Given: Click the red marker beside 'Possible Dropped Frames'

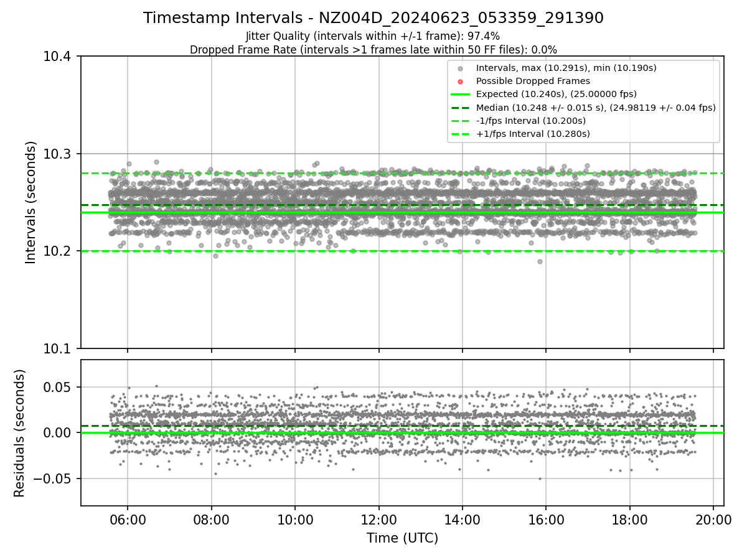Looking at the screenshot, I should pos(460,82).
